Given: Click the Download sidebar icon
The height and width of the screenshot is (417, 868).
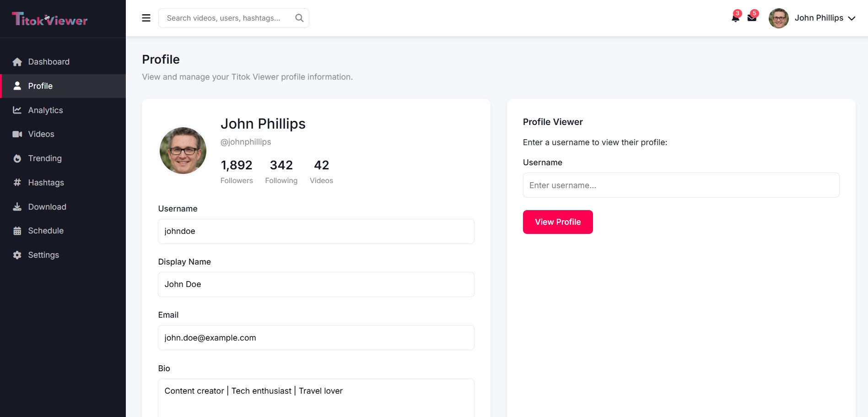Looking at the screenshot, I should point(17,206).
